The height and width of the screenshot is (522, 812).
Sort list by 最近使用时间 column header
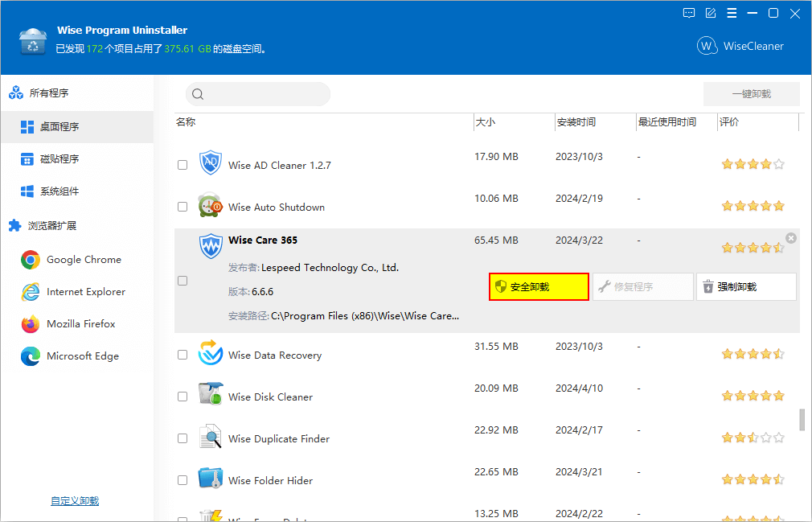676,122
